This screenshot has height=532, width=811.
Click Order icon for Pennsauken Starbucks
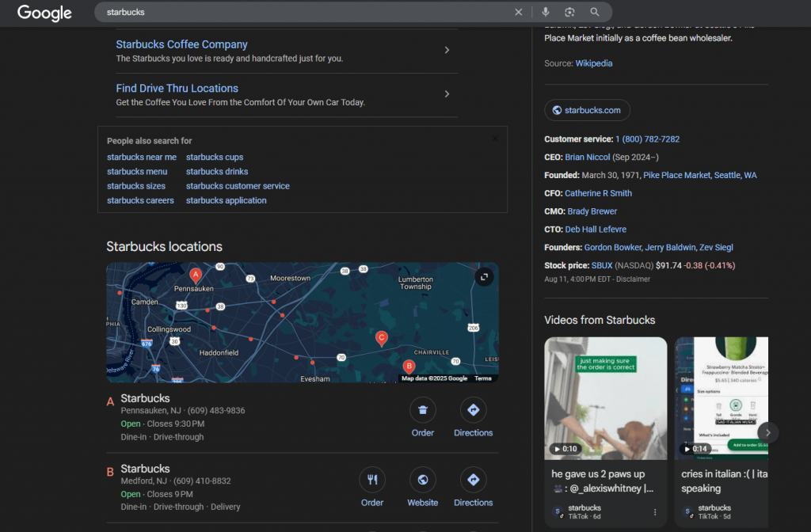click(423, 410)
